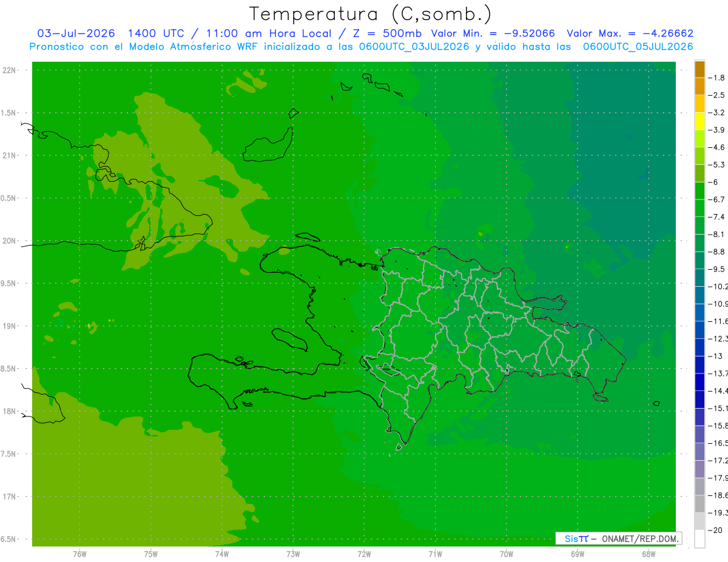Pick the deep blue swatch between -13.7 and -14.4

699,381
